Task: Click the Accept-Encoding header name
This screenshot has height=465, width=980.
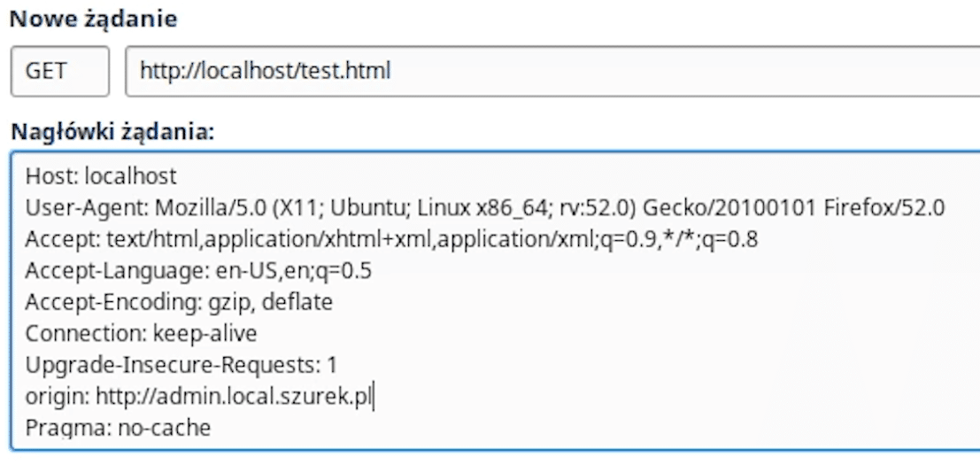Action: [x=113, y=302]
